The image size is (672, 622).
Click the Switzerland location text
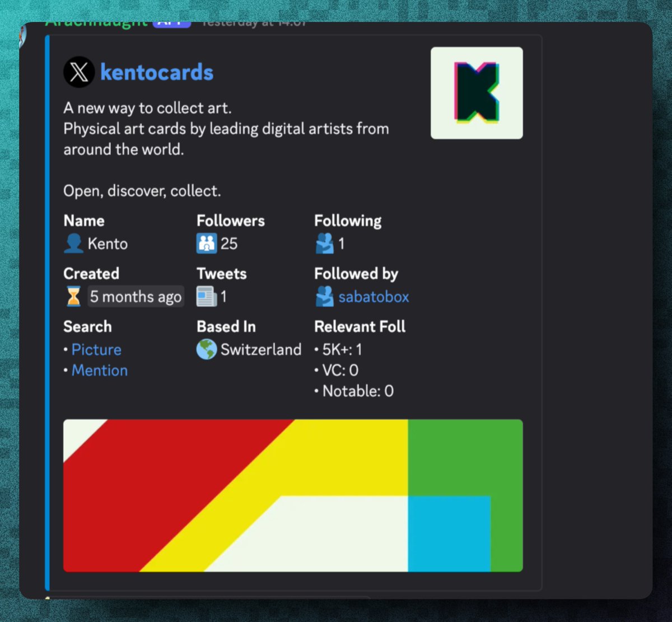[x=261, y=349]
